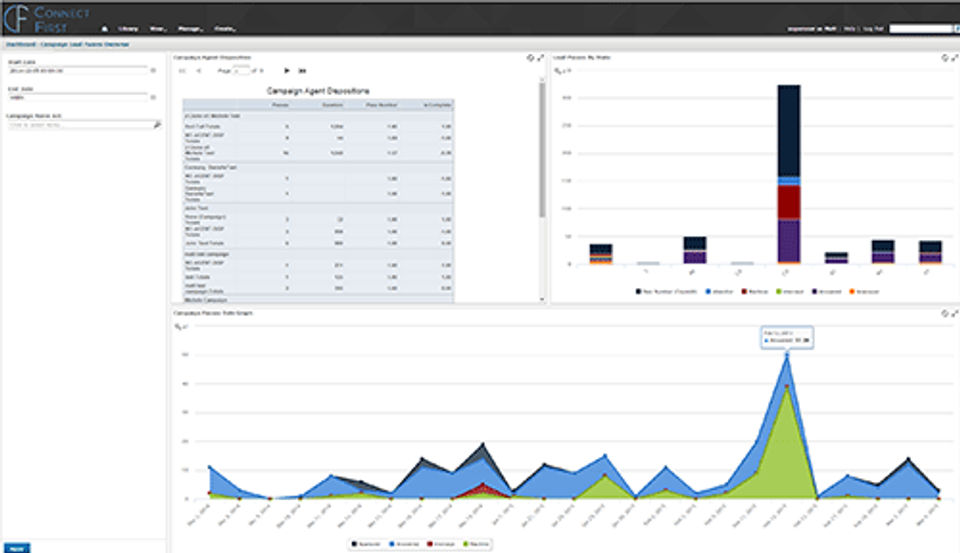Toggle the green series in area graph legend
This screenshot has width=960, height=553.
476,544
